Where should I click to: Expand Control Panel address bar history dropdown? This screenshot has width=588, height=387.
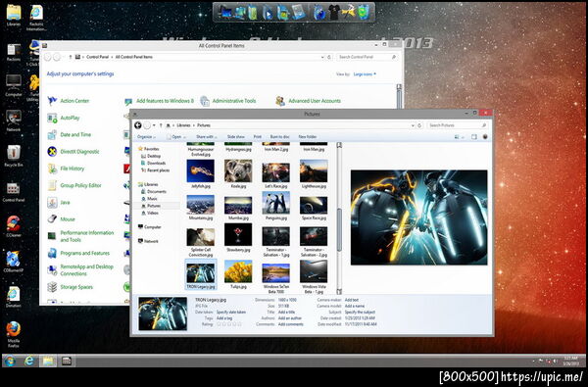pyautogui.click(x=322, y=57)
